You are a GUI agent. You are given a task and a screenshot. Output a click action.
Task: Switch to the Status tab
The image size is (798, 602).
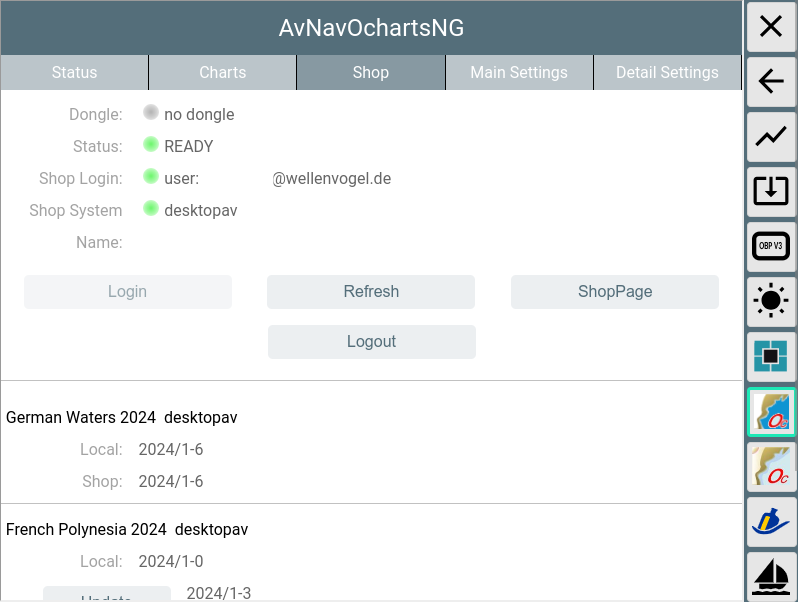pyautogui.click(x=74, y=72)
